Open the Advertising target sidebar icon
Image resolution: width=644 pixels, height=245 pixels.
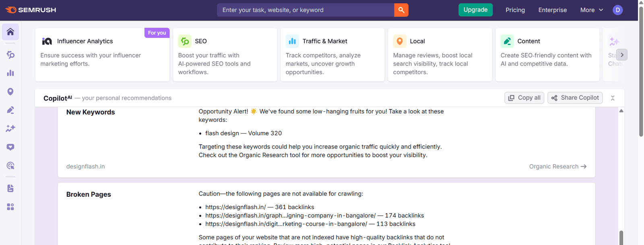tap(10, 166)
